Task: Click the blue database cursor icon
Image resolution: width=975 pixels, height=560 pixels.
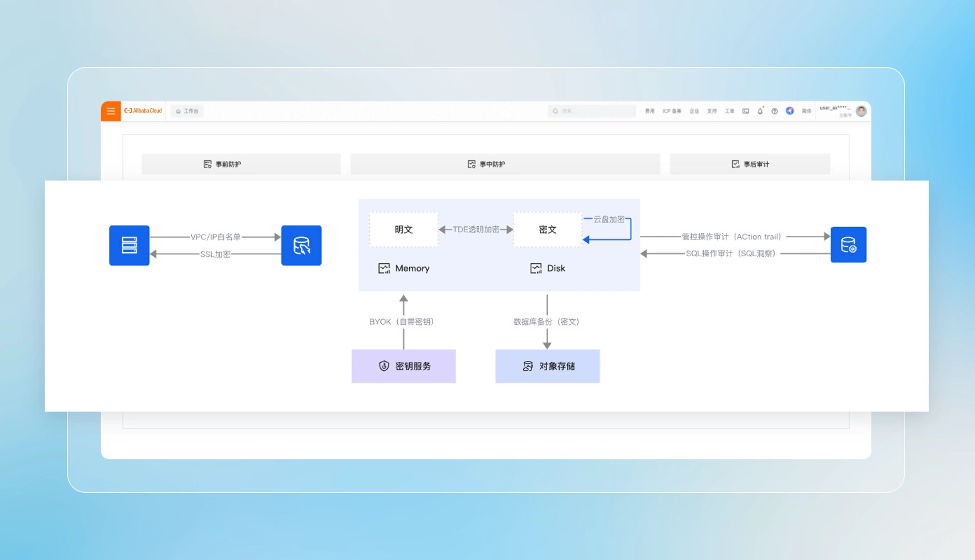Action: [301, 245]
